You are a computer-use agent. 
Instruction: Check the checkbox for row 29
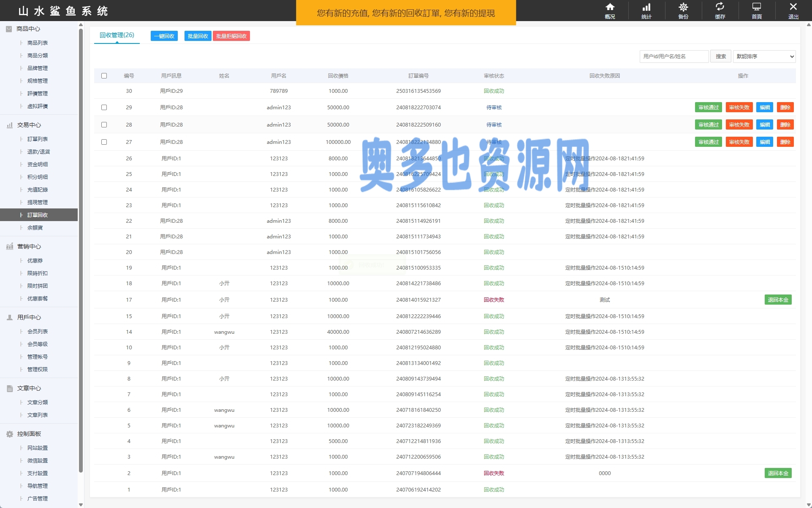click(x=104, y=108)
